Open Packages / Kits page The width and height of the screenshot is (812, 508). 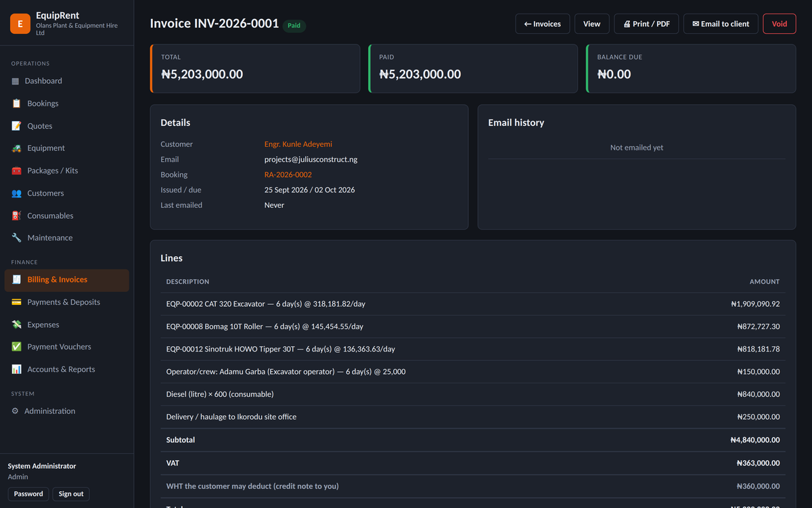(66, 171)
